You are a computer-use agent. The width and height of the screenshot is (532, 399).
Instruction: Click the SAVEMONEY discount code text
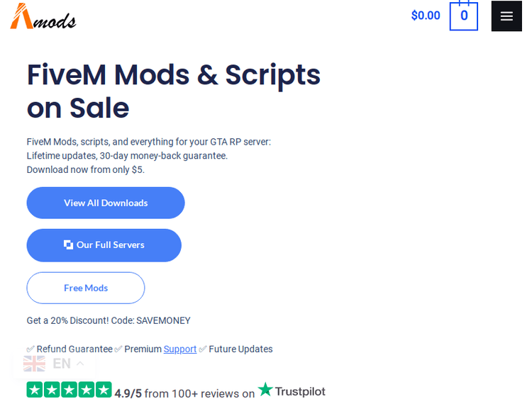tap(163, 320)
